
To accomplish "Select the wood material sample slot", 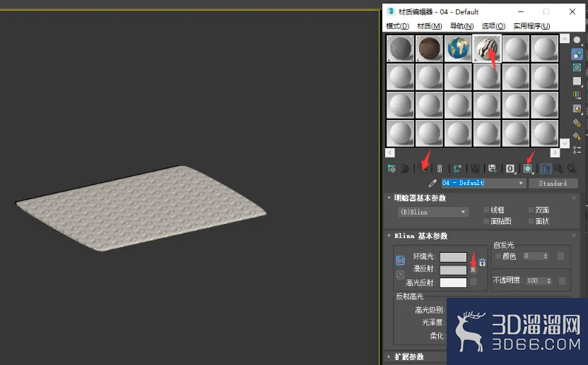I will (x=430, y=48).
